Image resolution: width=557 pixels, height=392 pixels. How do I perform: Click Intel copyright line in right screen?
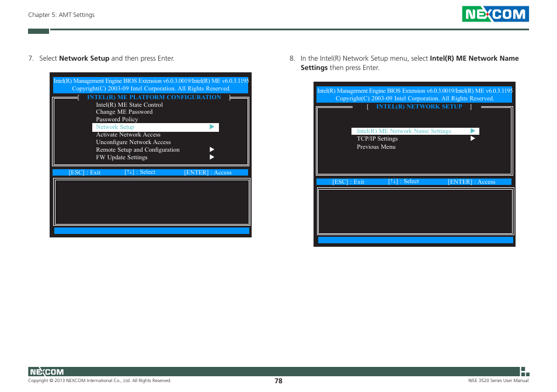415,99
